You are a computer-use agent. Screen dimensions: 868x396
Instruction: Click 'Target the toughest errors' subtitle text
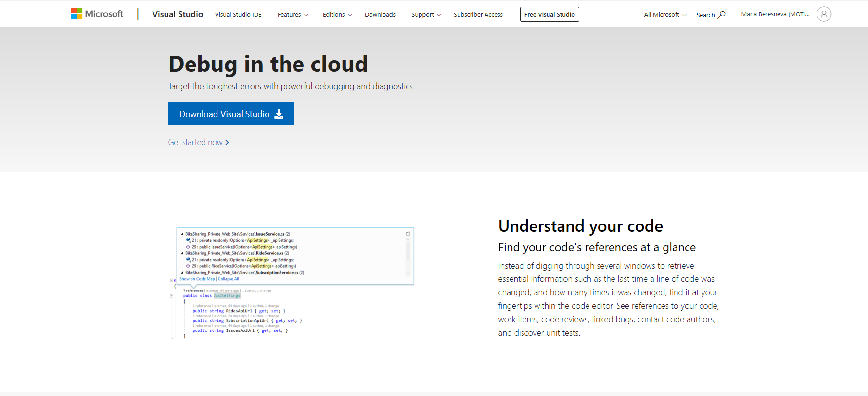click(291, 86)
